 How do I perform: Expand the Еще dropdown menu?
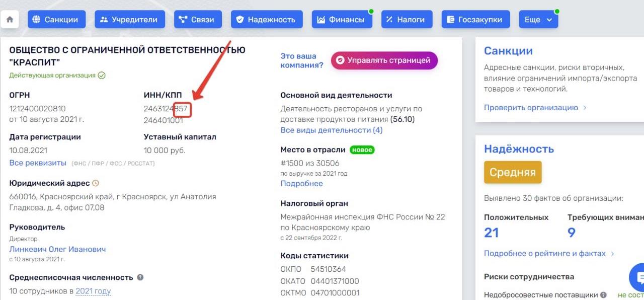point(538,20)
